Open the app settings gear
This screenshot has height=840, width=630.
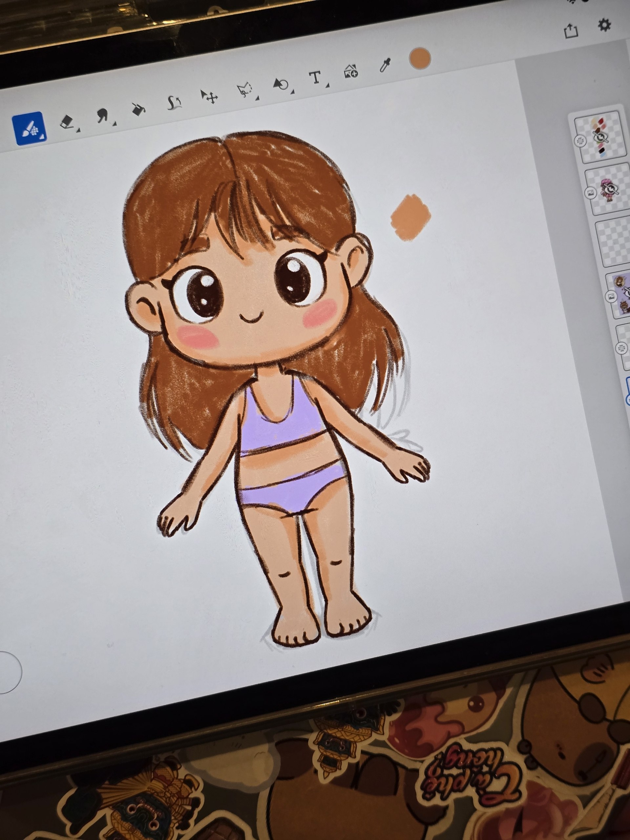tap(604, 25)
